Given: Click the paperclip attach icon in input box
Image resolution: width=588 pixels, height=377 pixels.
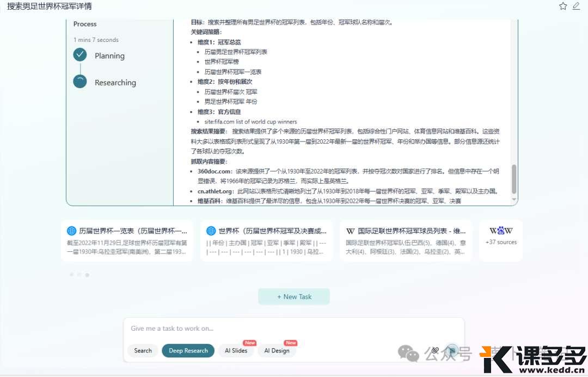Looking at the screenshot, I should 435,350.
